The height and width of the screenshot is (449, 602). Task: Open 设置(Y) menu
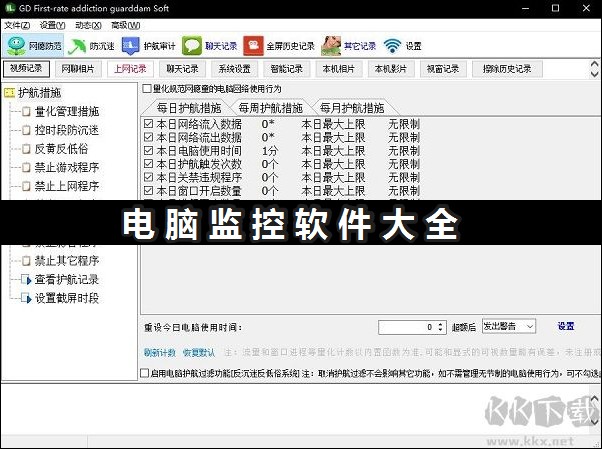53,25
